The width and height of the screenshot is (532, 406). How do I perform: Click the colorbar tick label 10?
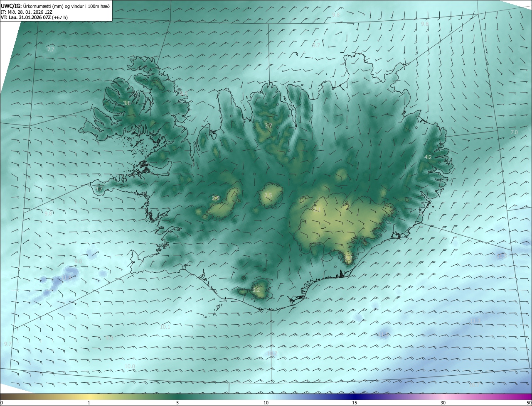[266, 403]
